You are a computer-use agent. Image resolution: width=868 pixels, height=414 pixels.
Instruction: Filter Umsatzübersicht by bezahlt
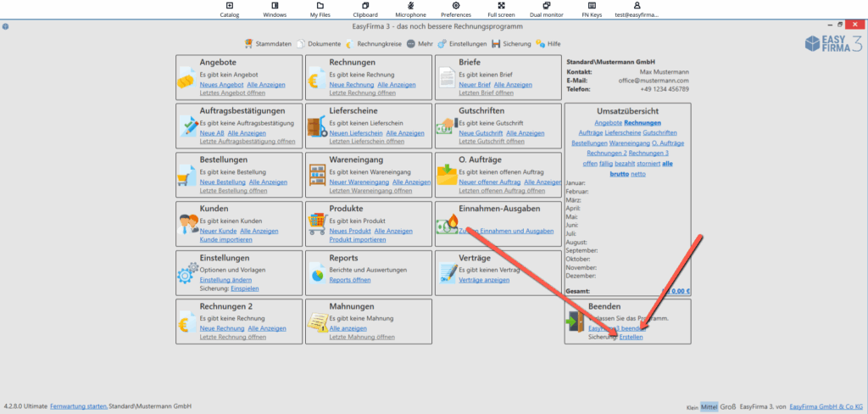coord(626,164)
